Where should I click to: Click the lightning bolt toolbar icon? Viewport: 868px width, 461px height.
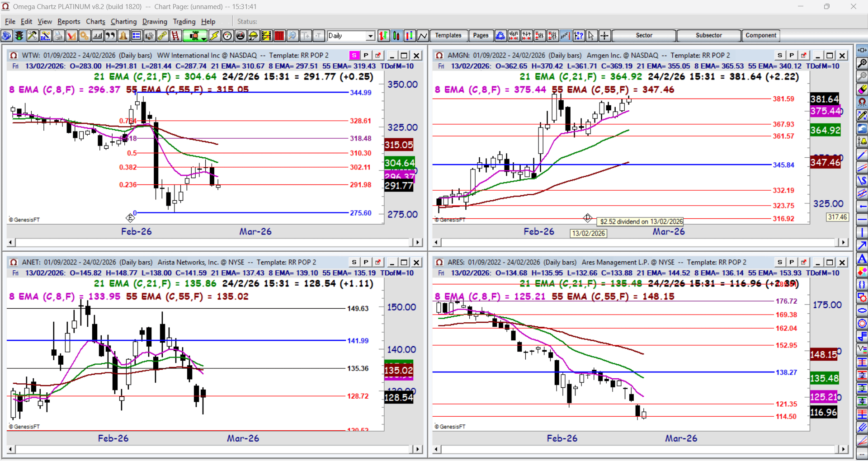(x=214, y=36)
